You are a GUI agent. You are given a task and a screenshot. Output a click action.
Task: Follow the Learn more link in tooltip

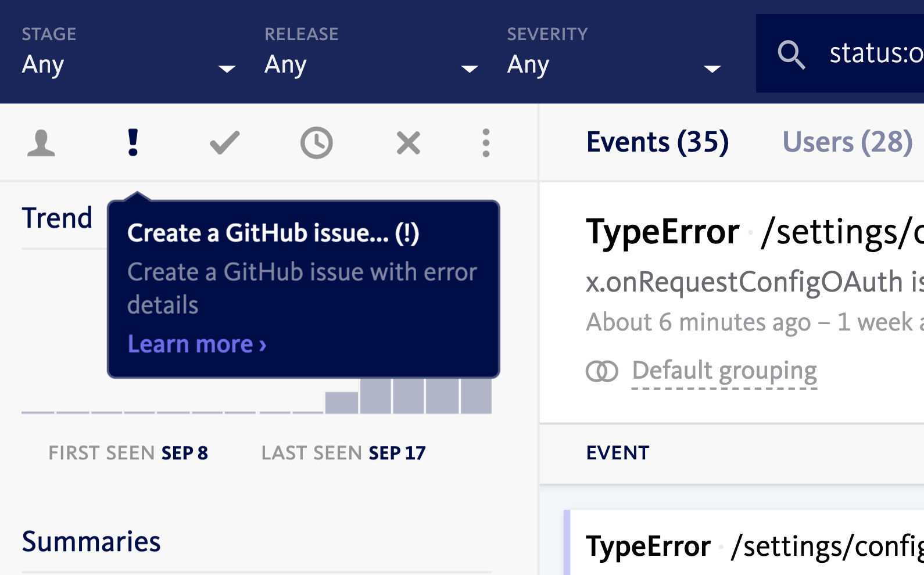click(197, 344)
